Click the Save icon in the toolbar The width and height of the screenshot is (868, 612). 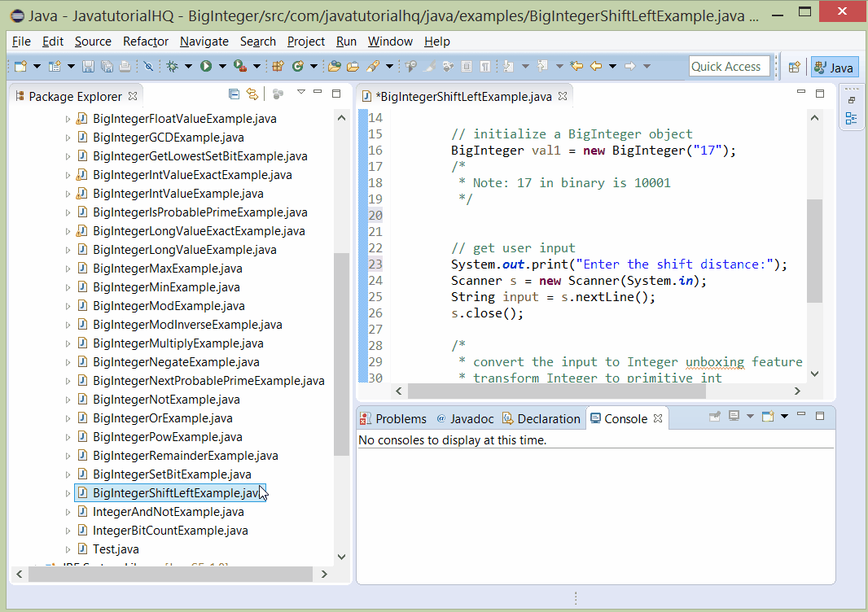(x=89, y=65)
